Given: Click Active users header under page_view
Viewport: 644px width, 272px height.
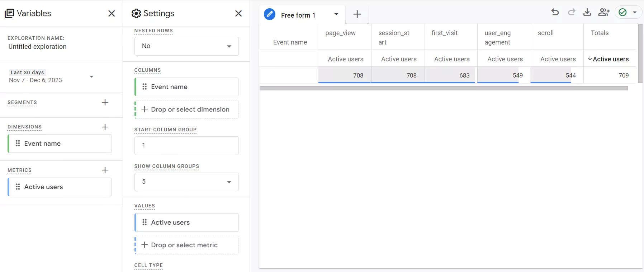Looking at the screenshot, I should 345,59.
